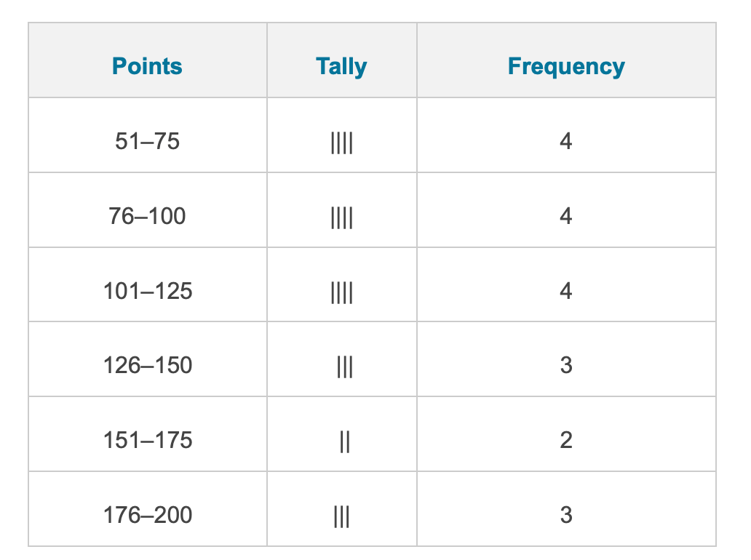Click the Tally column header
The width and height of the screenshot is (751, 560).
[x=341, y=66]
